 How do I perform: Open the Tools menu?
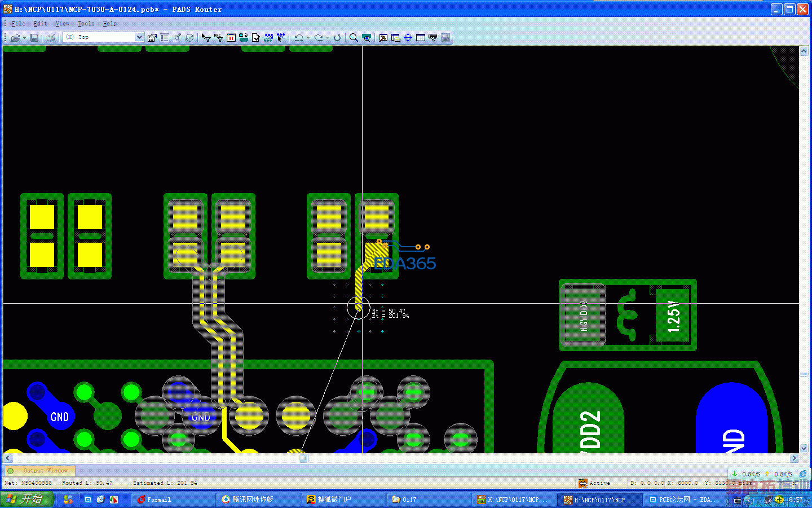pyautogui.click(x=86, y=24)
